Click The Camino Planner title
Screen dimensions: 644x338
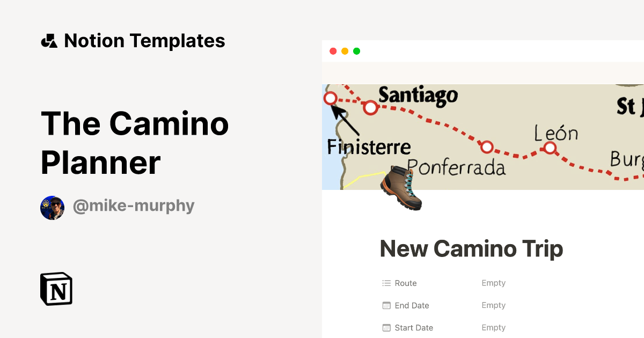click(135, 142)
